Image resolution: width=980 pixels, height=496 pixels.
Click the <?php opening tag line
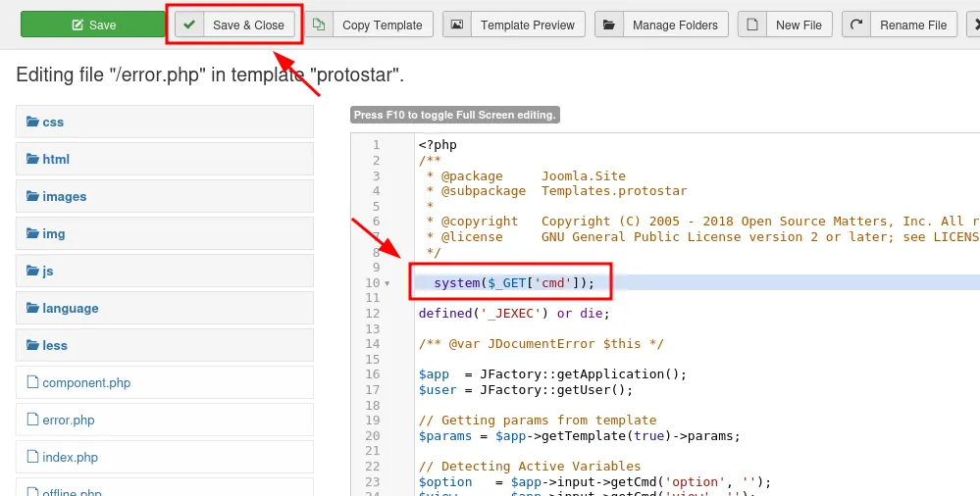point(438,145)
